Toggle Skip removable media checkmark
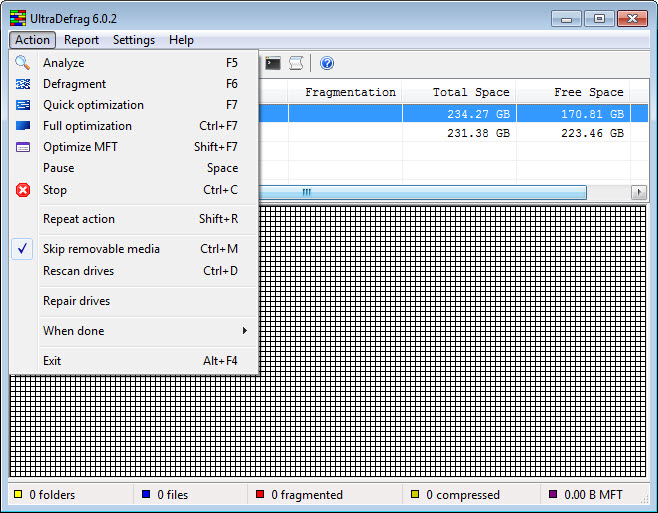The height and width of the screenshot is (513, 658). pyautogui.click(x=22, y=249)
